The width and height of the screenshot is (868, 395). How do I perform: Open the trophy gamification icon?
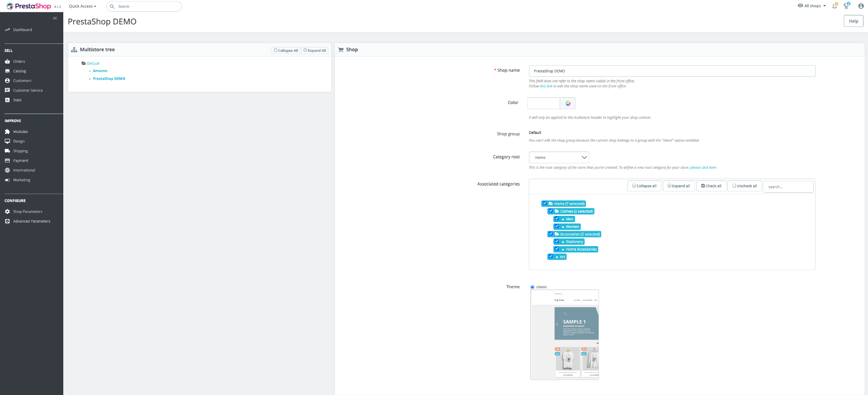(846, 6)
